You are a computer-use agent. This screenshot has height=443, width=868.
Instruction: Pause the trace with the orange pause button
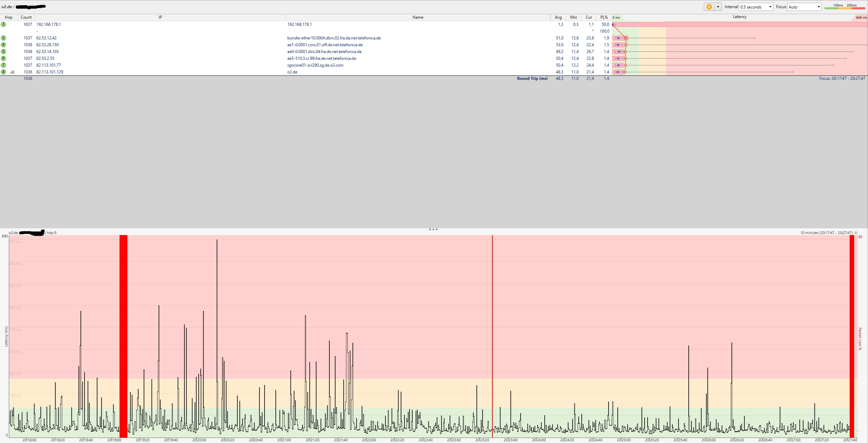(709, 7)
